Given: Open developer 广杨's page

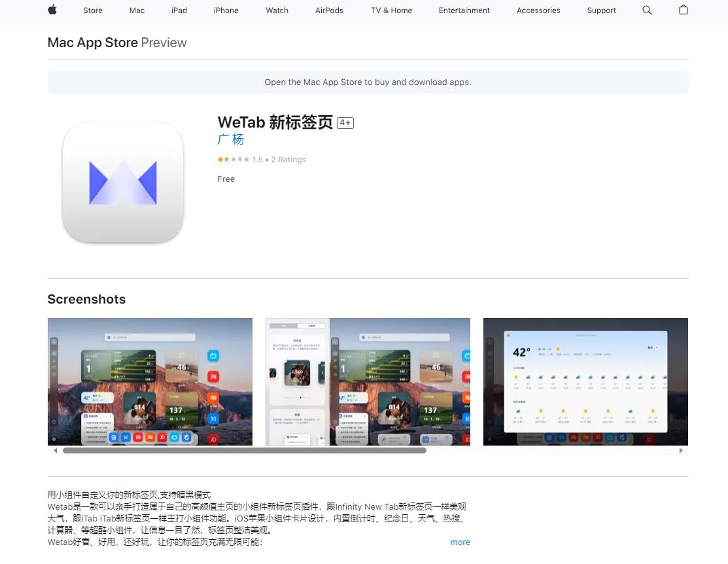Looking at the screenshot, I should [x=230, y=139].
